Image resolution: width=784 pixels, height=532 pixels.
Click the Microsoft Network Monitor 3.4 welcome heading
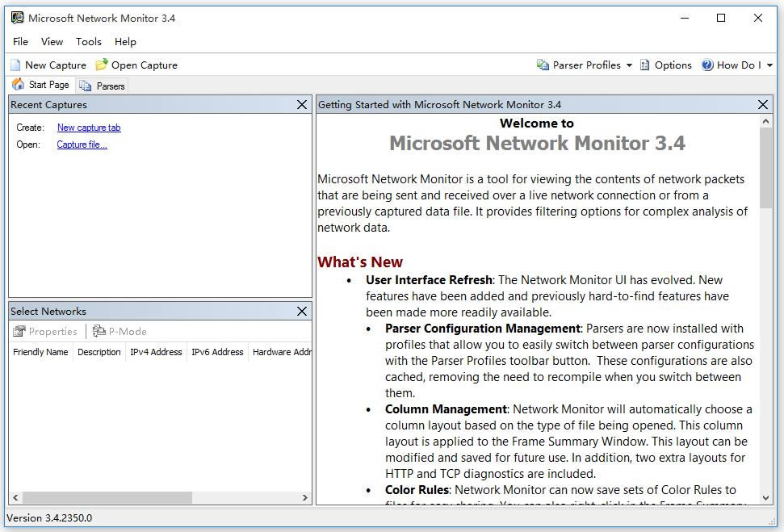pyautogui.click(x=537, y=144)
